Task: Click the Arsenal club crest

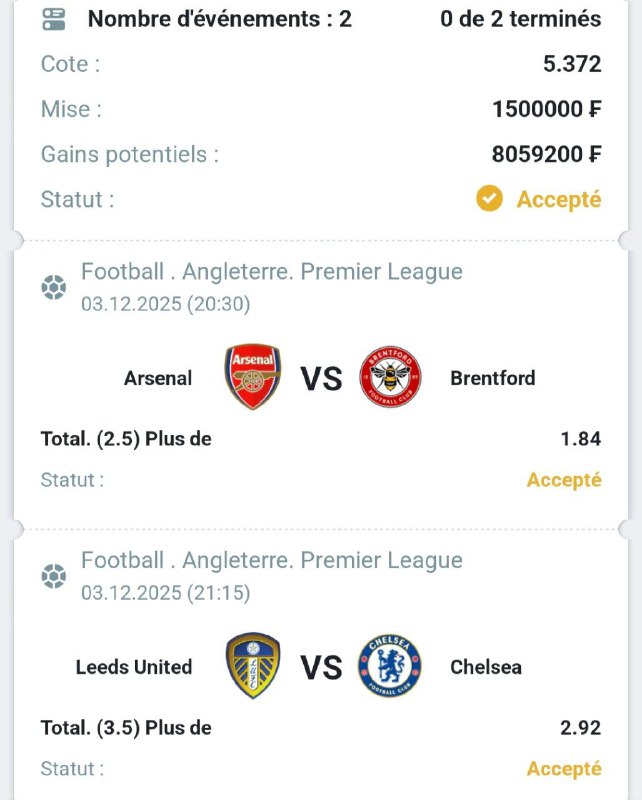Action: [253, 377]
